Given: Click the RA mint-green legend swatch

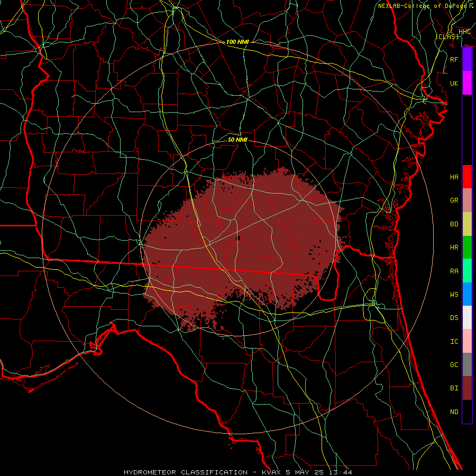Looking at the screenshot, I should pyautogui.click(x=467, y=271).
